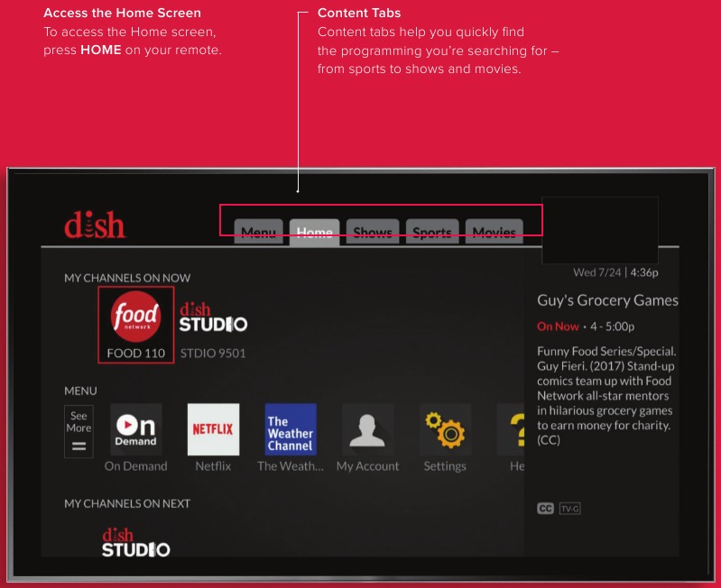Image resolution: width=721 pixels, height=588 pixels.
Task: Click the dish logo in the header
Action: 95,225
